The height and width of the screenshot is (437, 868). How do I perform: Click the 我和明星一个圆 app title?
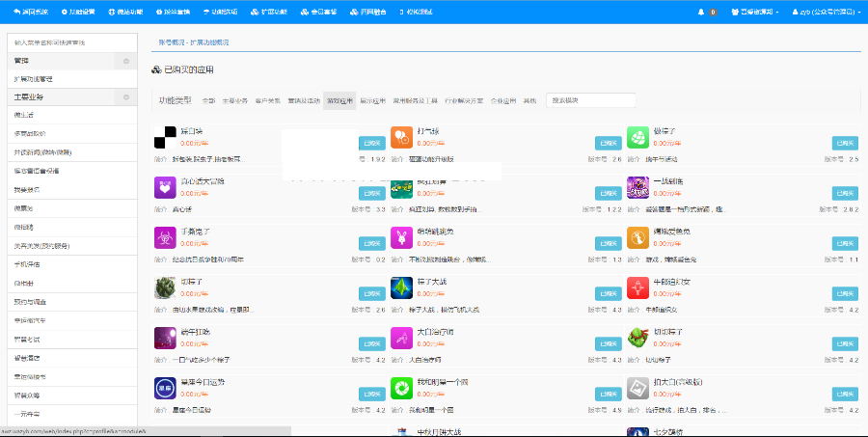point(443,382)
